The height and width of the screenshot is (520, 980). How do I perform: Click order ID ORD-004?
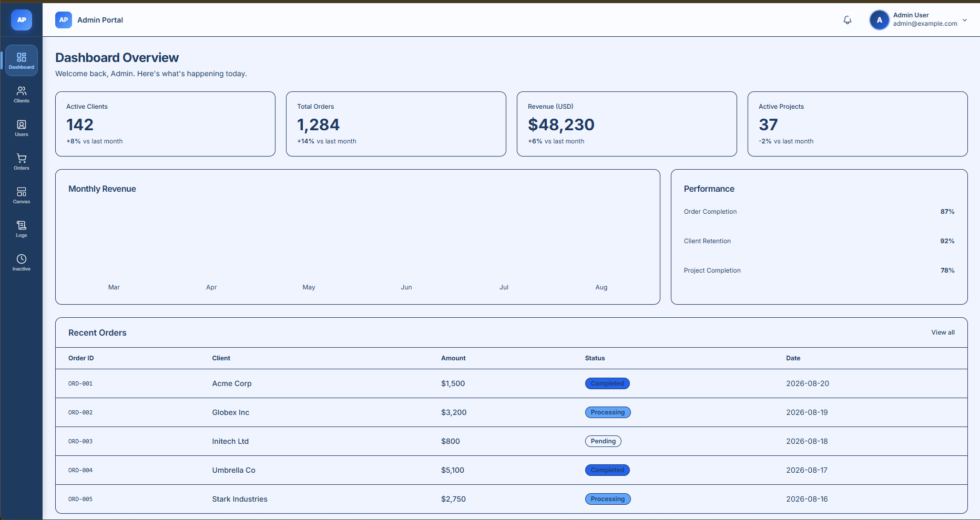click(x=80, y=470)
